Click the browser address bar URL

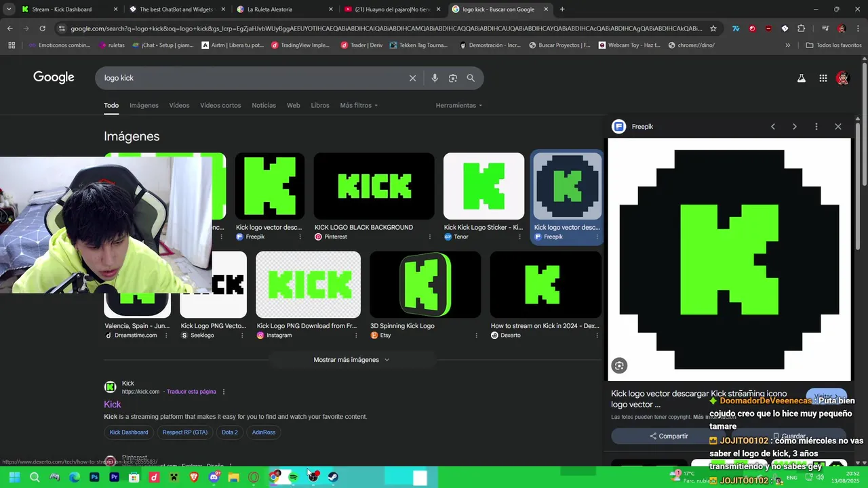coord(387,28)
